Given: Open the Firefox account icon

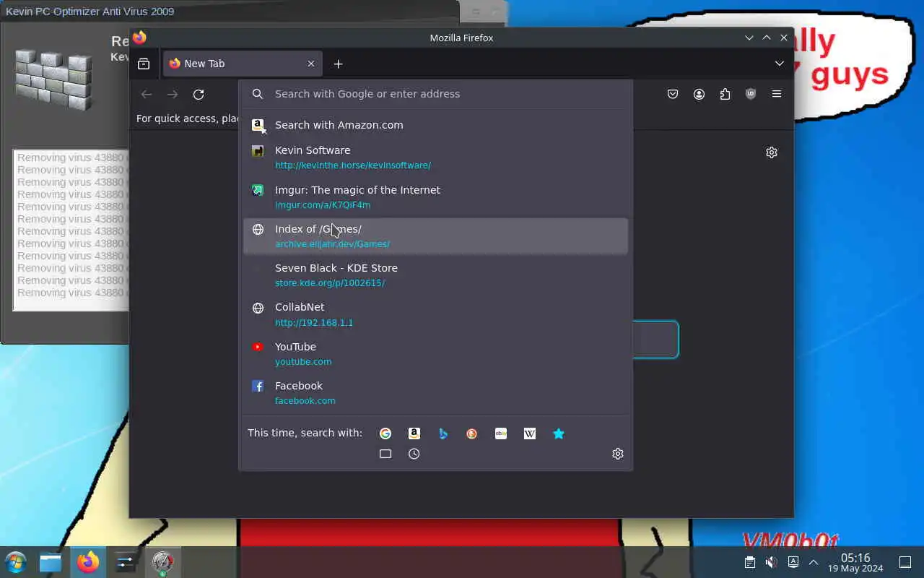Looking at the screenshot, I should click(x=699, y=94).
